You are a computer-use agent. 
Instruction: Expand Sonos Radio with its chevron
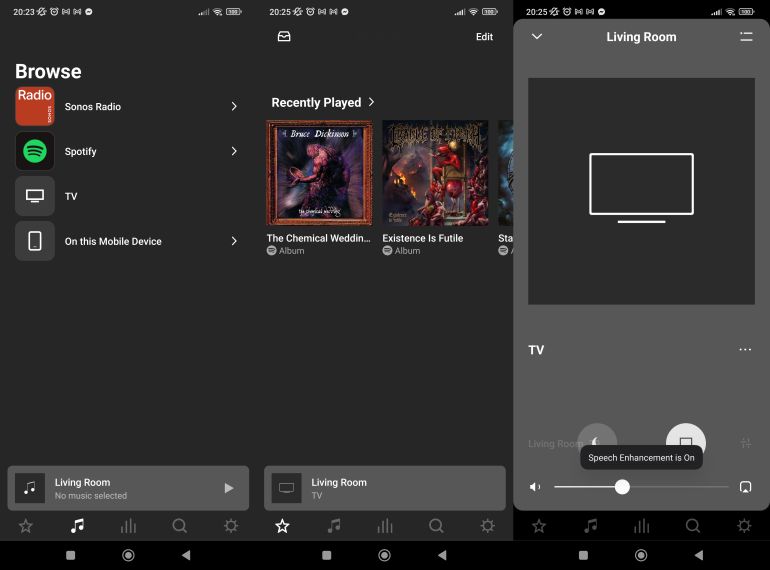pos(234,107)
